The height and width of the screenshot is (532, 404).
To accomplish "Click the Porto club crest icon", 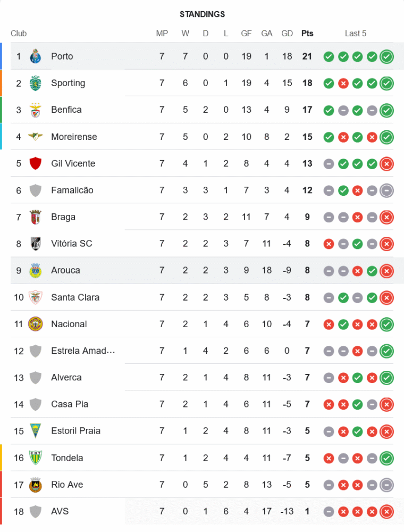I will (36, 56).
